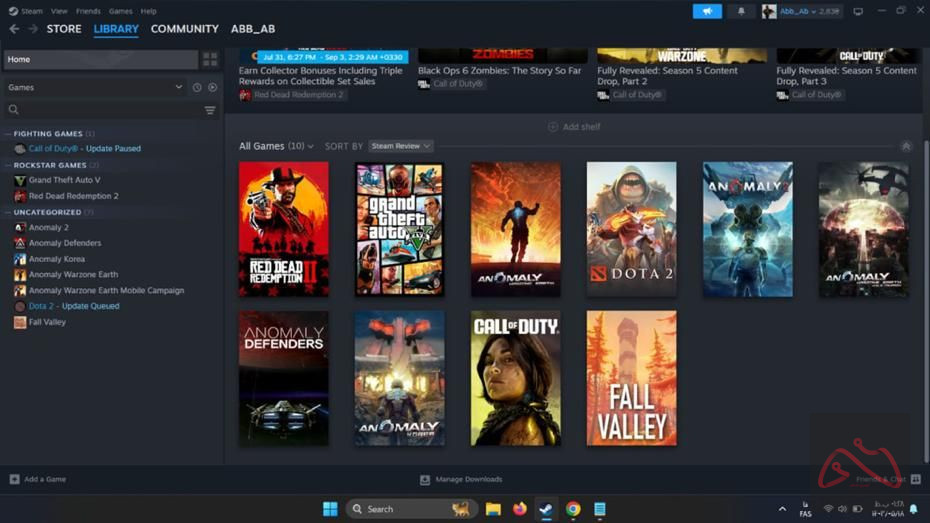930x523 pixels.
Task: Open the Call of Duty cover
Action: [x=515, y=378]
